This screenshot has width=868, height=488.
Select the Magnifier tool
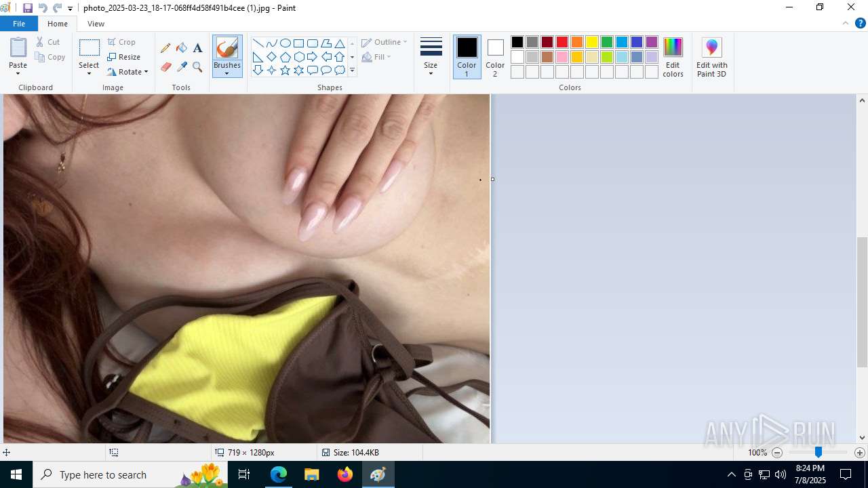(197, 66)
